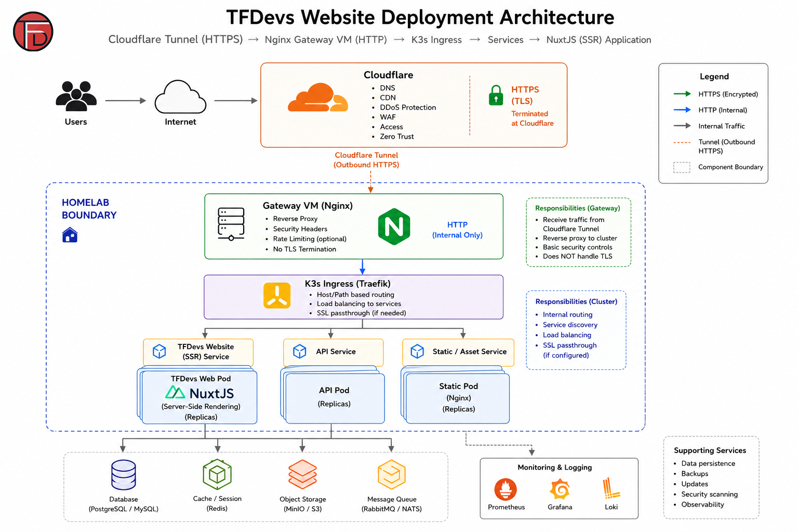Click the Component Boundary legend swatch

(682, 167)
